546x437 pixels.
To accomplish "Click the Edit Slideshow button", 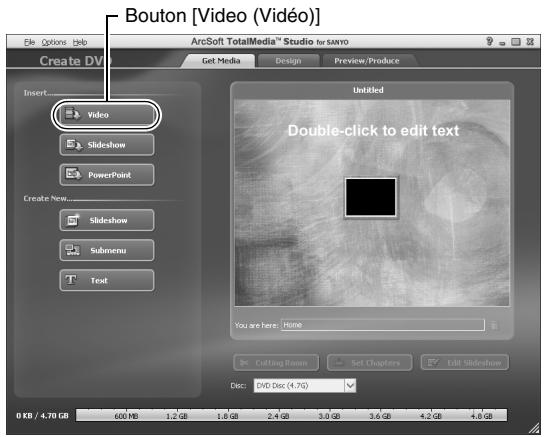I will click(465, 363).
